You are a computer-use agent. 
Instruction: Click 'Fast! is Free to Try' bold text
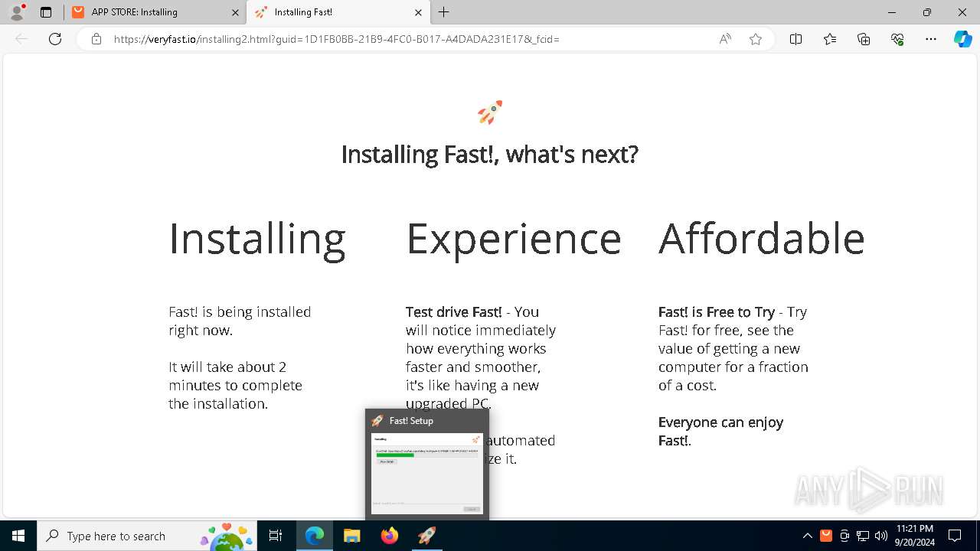(x=717, y=312)
